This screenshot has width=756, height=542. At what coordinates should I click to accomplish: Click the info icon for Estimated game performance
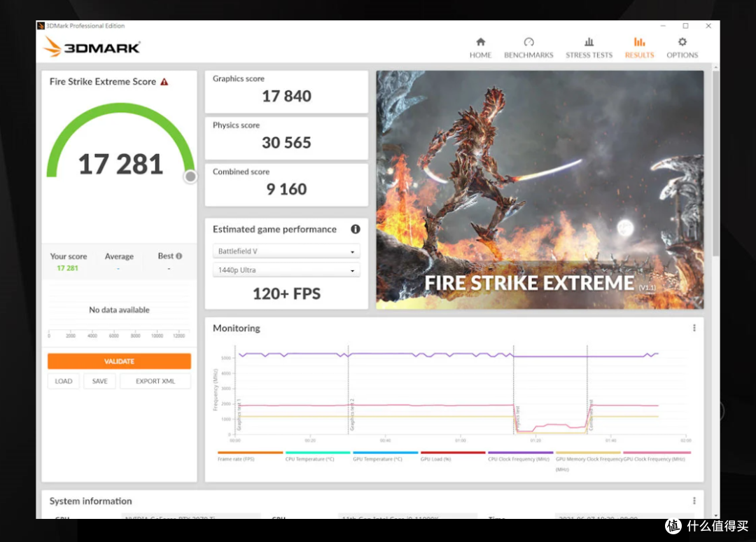[356, 229]
